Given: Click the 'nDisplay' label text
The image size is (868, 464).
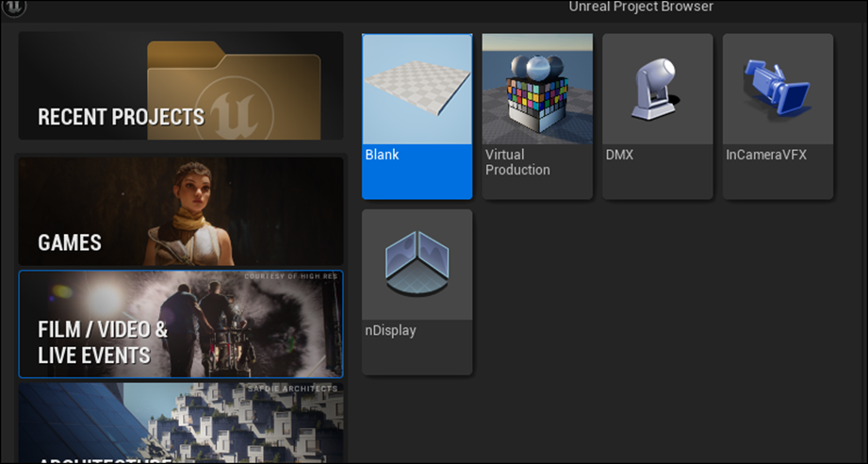Looking at the screenshot, I should click(x=391, y=331).
